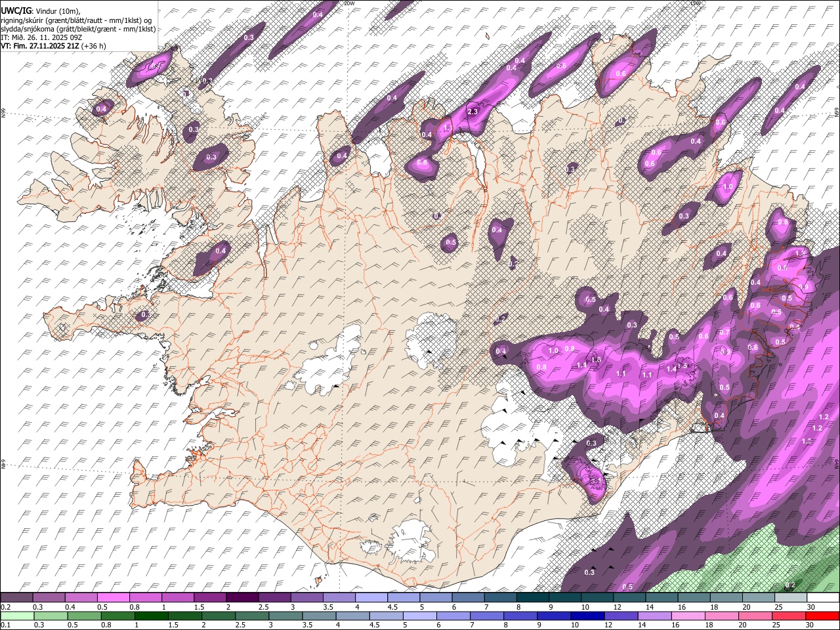Click the '(+36 h)' forecast offset text
The width and height of the screenshot is (840, 630).
94,46
